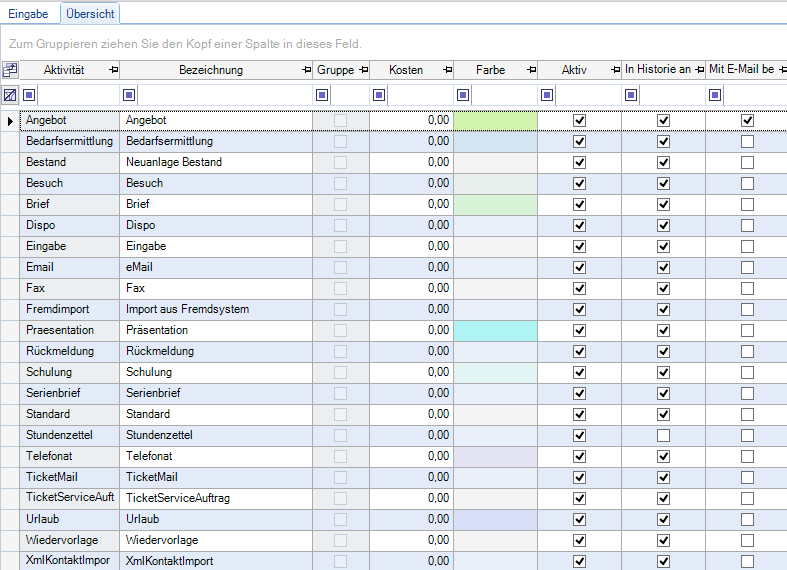Open the filter operator dropdown for Kosten

[x=380, y=95]
